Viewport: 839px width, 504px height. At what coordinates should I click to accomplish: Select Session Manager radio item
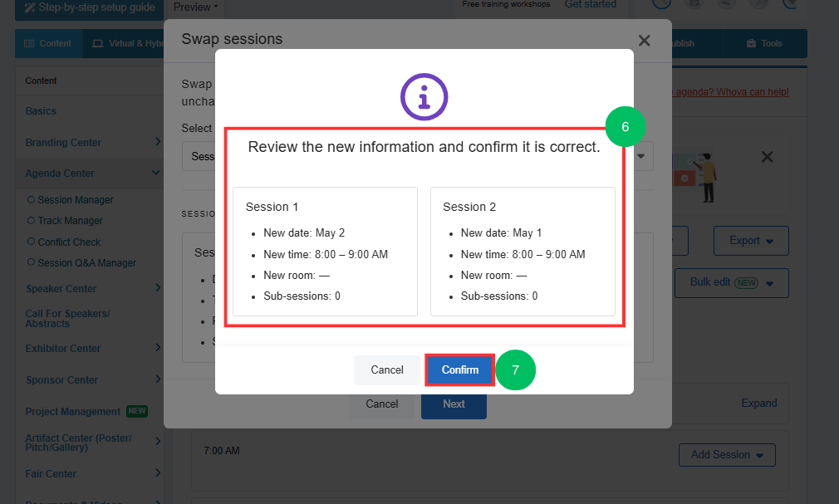coord(31,199)
